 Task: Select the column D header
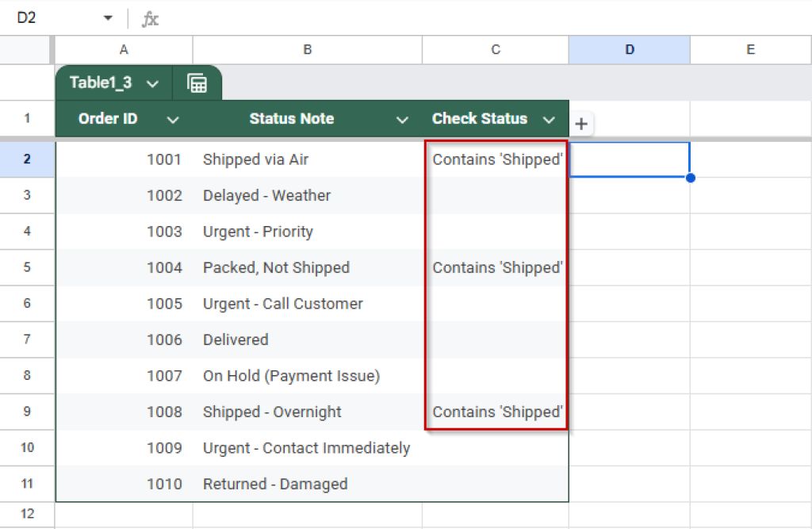pyautogui.click(x=629, y=49)
